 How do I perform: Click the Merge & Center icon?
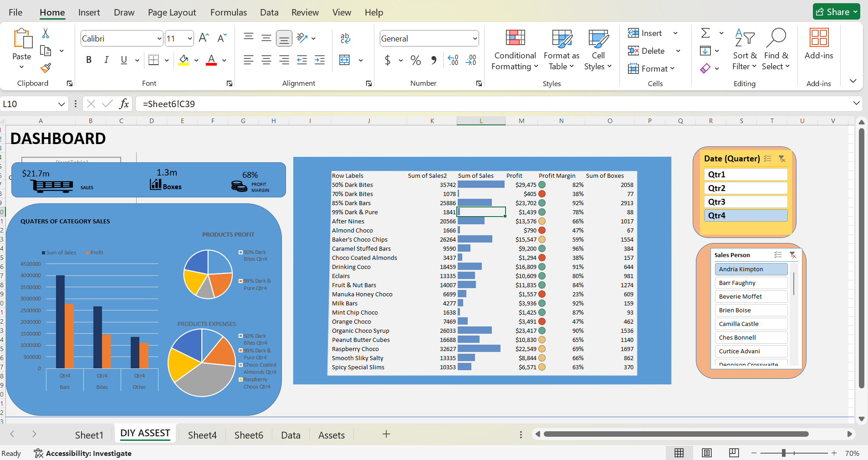[345, 60]
